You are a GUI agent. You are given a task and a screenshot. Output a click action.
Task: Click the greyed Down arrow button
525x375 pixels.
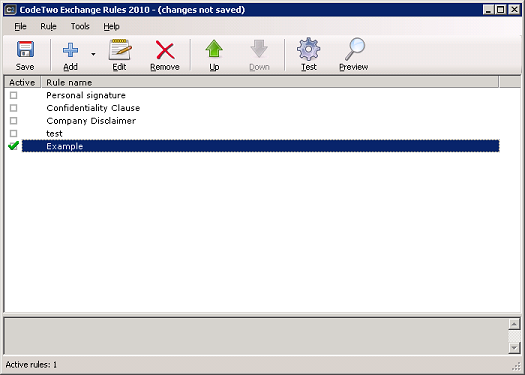[x=259, y=55]
